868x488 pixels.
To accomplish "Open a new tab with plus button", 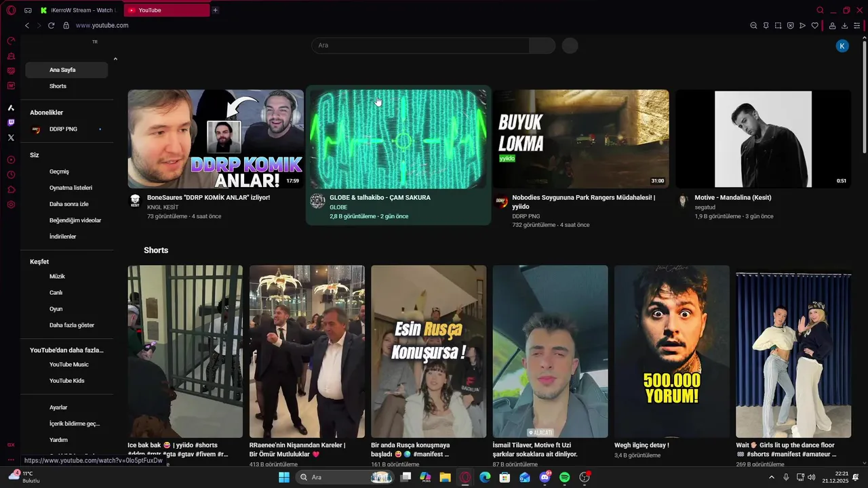I will pyautogui.click(x=215, y=10).
